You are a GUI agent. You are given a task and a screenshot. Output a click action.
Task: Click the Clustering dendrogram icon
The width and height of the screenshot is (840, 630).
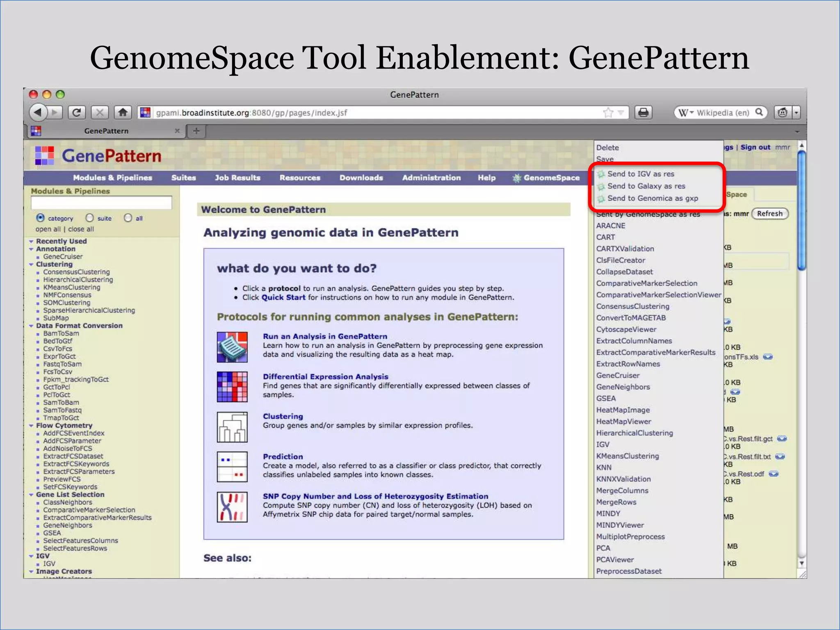click(232, 427)
